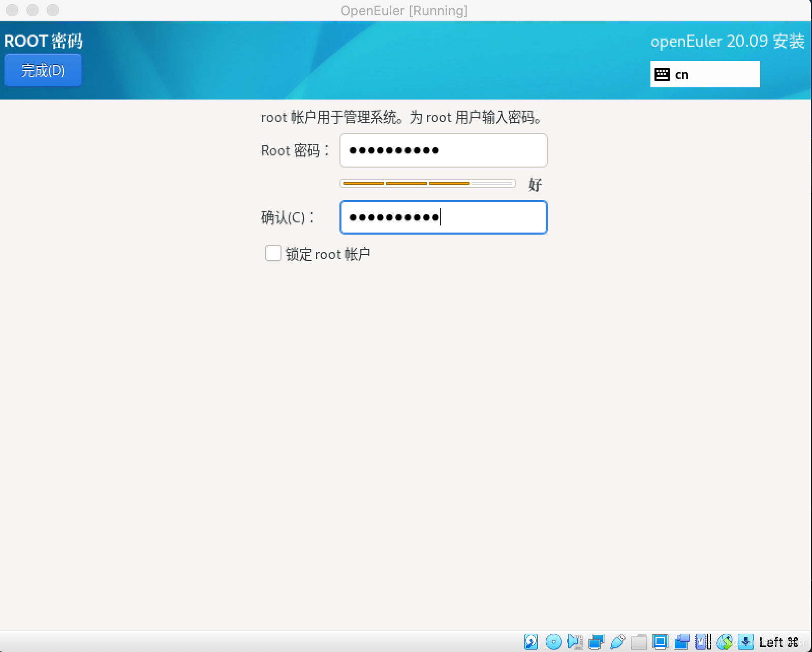Click the mouse integration status icon
Screen dimensions: 812x652
pos(725,642)
